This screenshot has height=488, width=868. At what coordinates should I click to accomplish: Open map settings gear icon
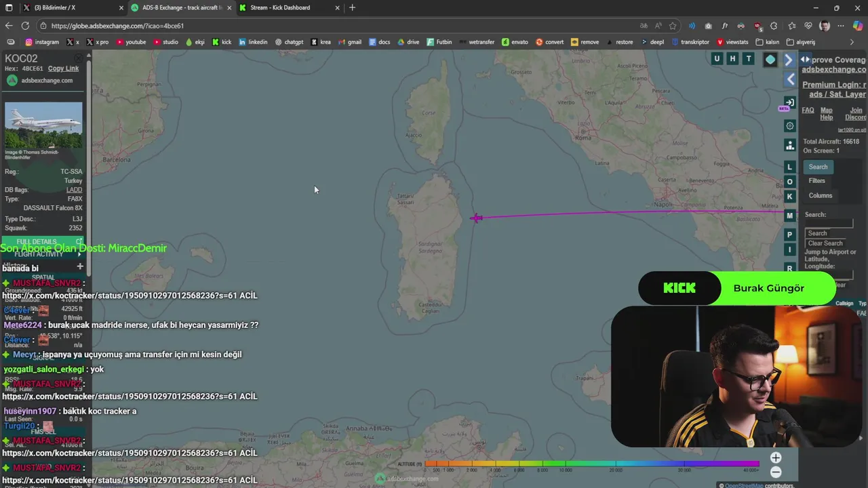point(790,126)
